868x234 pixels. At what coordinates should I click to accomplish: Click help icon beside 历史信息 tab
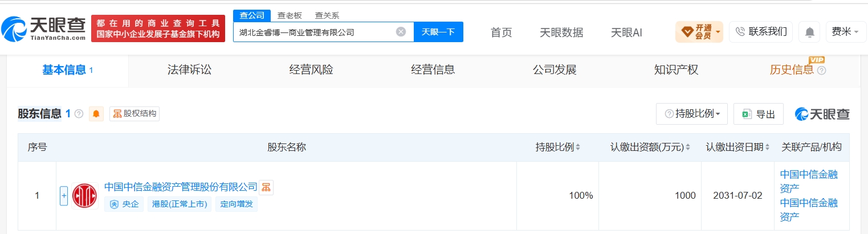coord(821,71)
